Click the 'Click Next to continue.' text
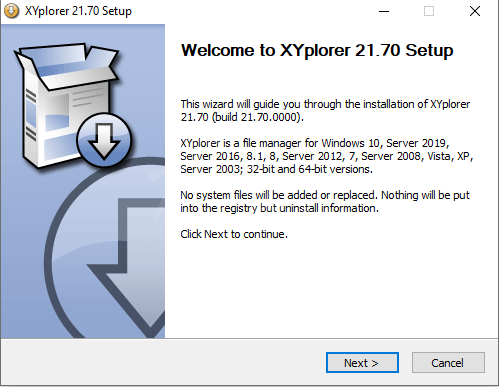The width and height of the screenshot is (499, 387). 234,234
